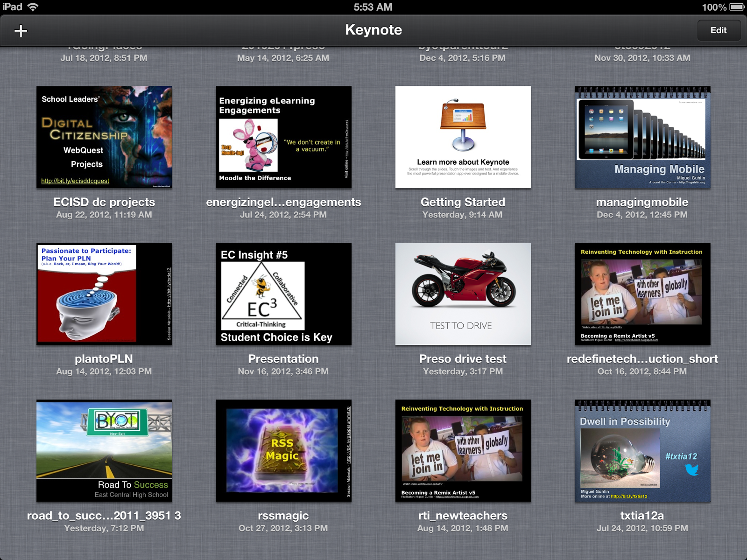The image size is (747, 560).
Task: Tap the date "Jul 18, 2012, 8:51 PM"
Action: pos(104,58)
